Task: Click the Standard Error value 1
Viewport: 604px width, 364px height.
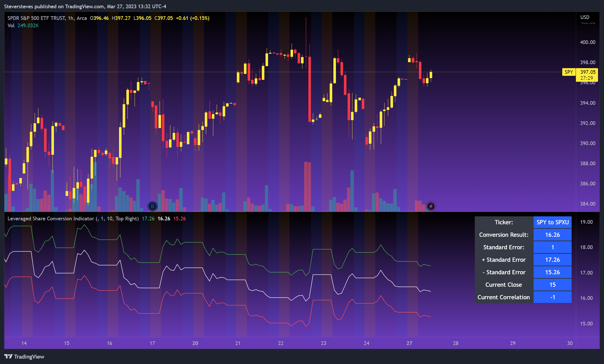Action: tap(553, 247)
